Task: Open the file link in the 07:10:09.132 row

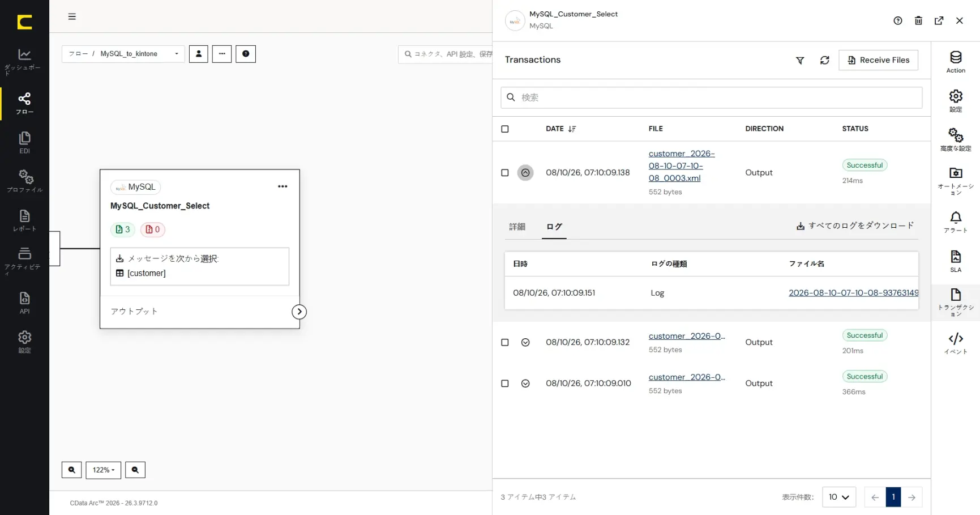Action: pos(687,336)
